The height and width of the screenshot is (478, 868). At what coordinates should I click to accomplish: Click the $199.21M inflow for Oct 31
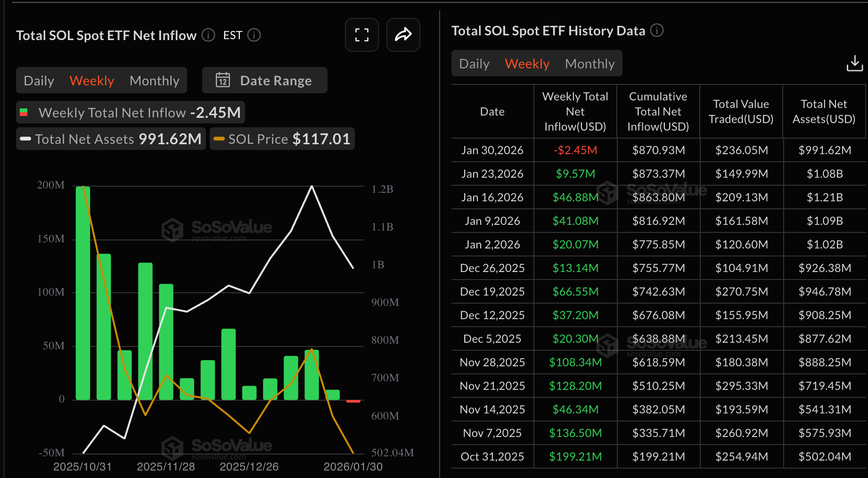[x=575, y=456]
